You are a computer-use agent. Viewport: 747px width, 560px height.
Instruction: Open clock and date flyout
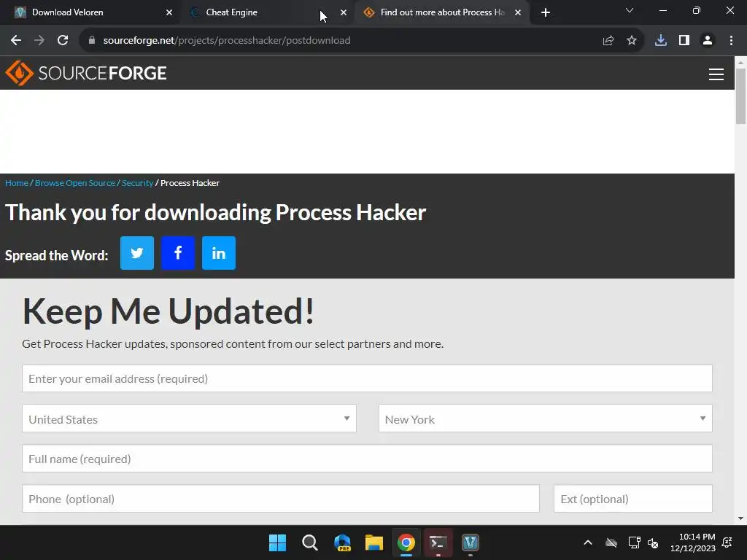coord(693,542)
